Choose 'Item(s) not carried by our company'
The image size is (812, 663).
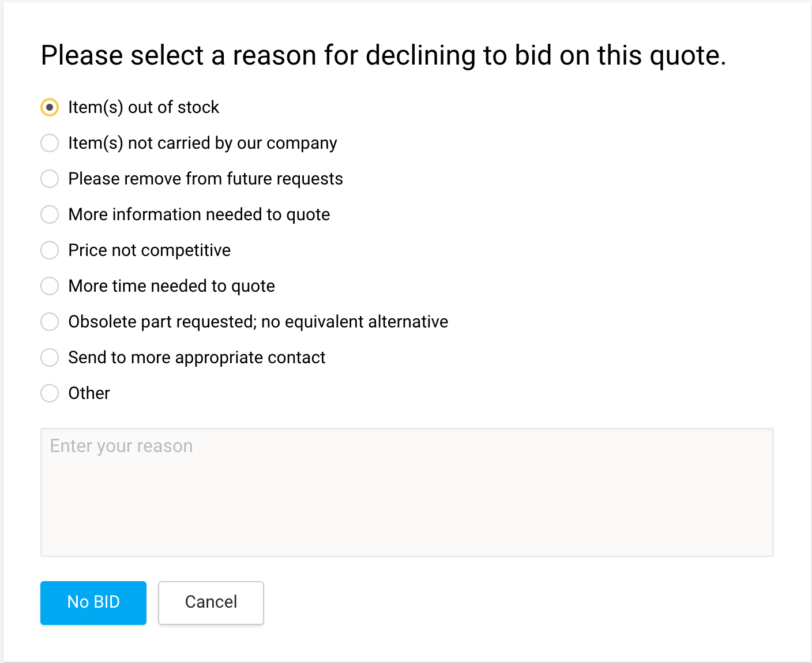[x=50, y=143]
